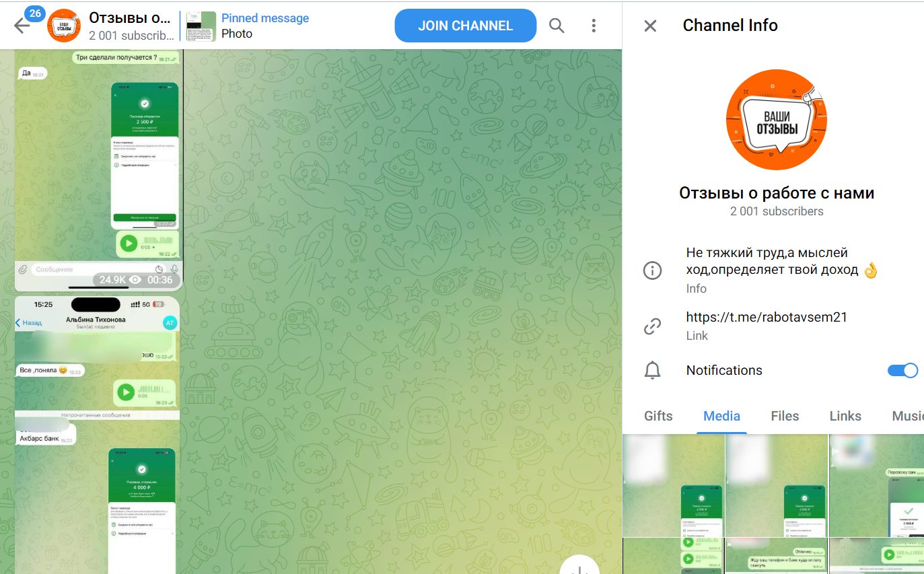Open the large ВАШИ ОТЗЫВЫ channel photo
Viewport: 924px width, 574px height.
776,121
